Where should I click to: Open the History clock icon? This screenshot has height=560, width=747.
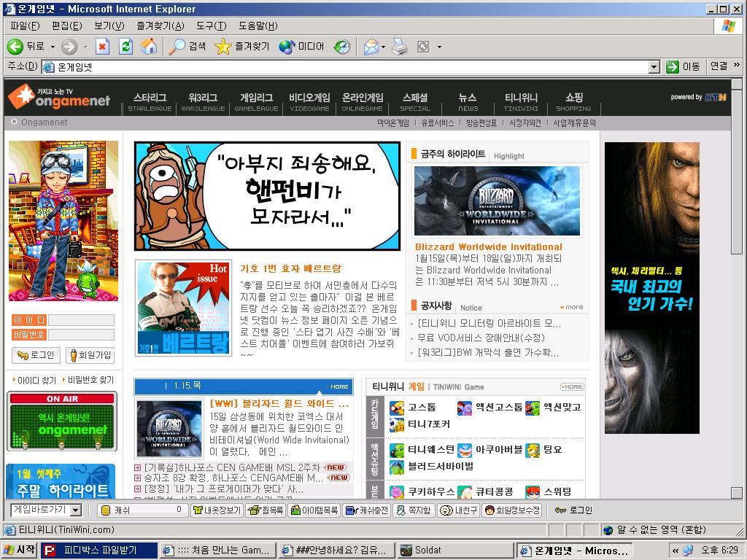click(x=342, y=47)
